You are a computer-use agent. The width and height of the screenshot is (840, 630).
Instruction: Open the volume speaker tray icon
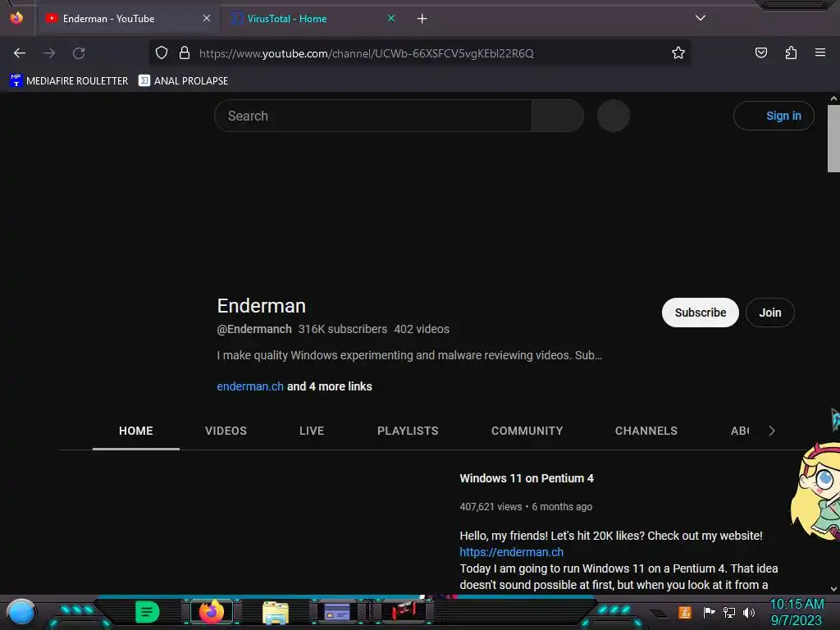pyautogui.click(x=749, y=612)
